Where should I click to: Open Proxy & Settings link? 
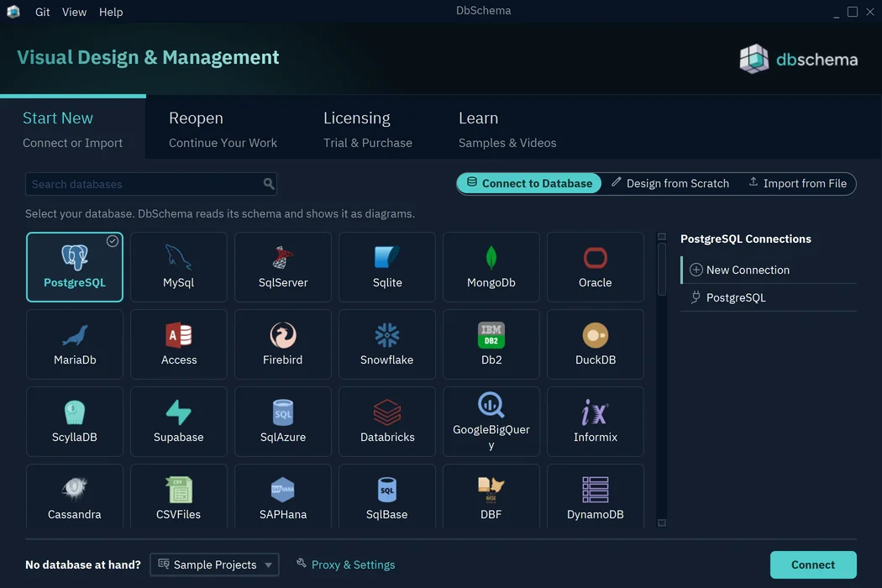346,564
